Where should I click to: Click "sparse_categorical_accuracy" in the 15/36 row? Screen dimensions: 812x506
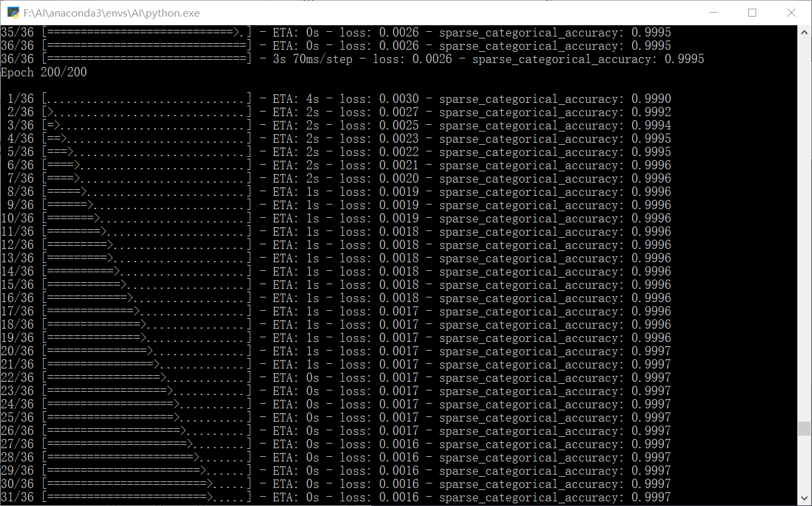[528, 285]
